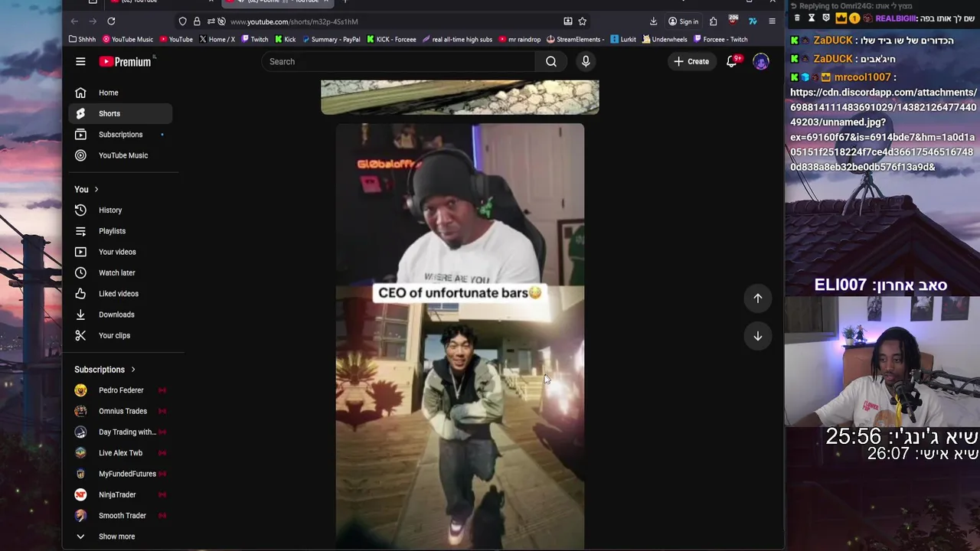Click the site lock padlock icon
The width and height of the screenshot is (980, 551).
[x=197, y=21]
